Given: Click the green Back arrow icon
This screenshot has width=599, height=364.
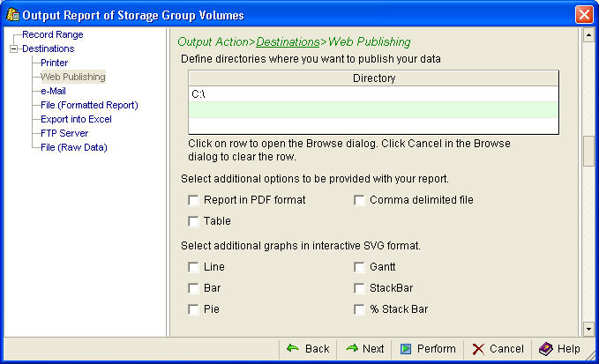Looking at the screenshot, I should pyautogui.click(x=293, y=348).
